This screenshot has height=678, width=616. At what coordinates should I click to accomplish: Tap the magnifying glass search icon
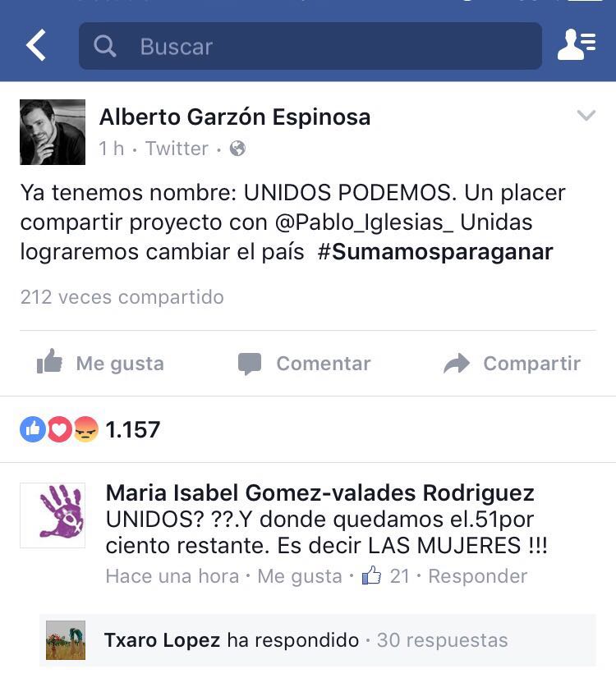(104, 46)
